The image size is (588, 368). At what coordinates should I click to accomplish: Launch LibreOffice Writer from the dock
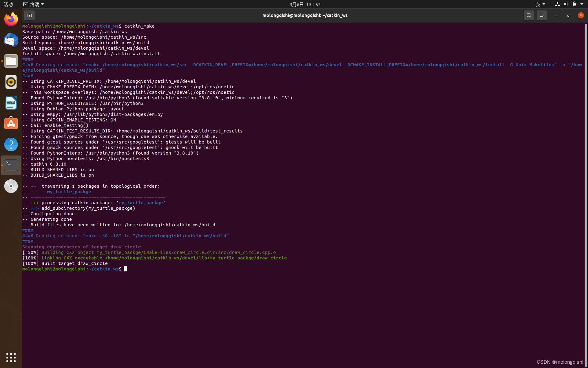[11, 103]
